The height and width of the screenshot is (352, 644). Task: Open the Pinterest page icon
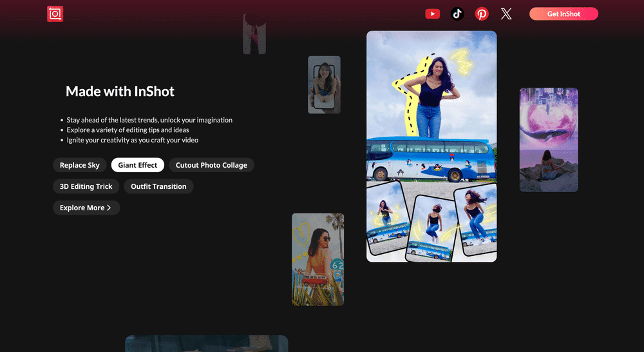pyautogui.click(x=482, y=14)
